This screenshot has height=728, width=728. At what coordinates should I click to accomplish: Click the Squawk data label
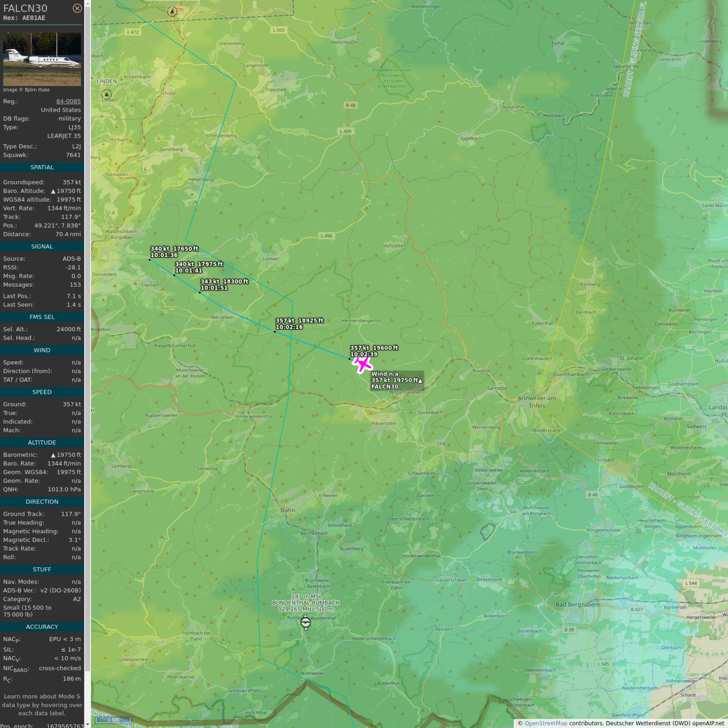click(16, 155)
